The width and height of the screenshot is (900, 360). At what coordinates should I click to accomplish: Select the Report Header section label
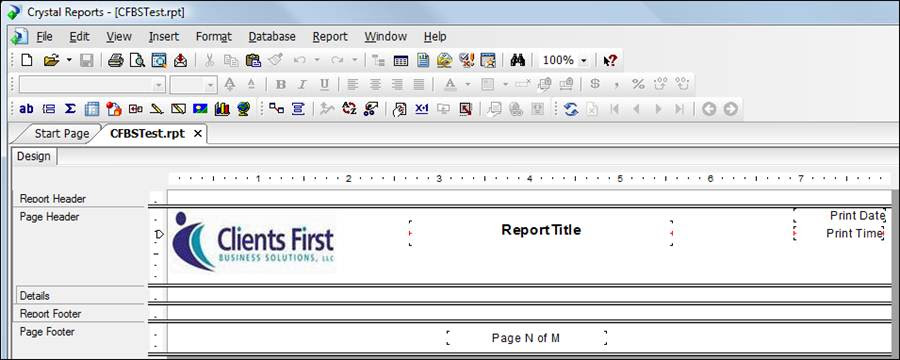[53, 199]
